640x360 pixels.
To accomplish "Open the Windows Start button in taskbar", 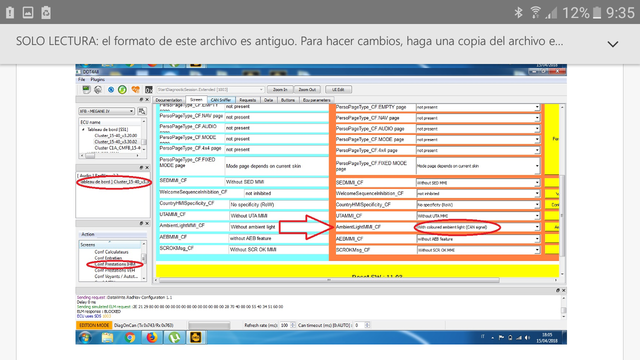I will pos(85,338).
